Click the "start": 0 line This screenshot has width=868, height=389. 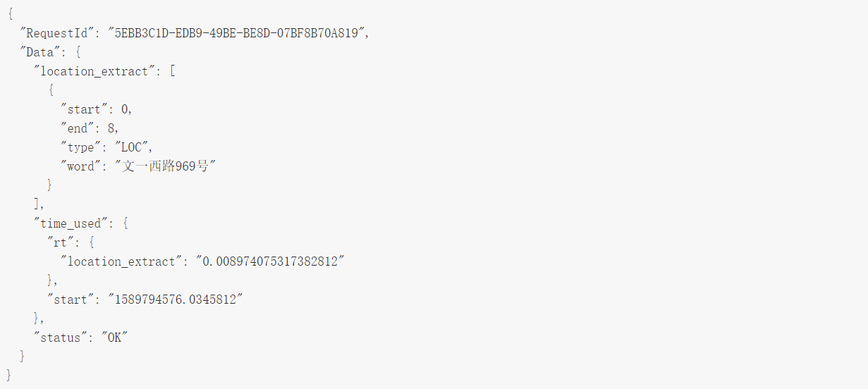tap(97, 109)
